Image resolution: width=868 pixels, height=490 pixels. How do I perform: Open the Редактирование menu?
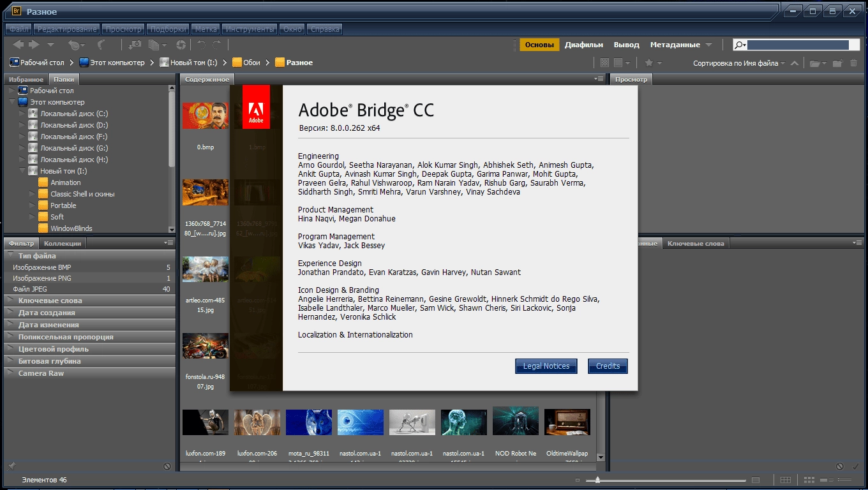67,29
